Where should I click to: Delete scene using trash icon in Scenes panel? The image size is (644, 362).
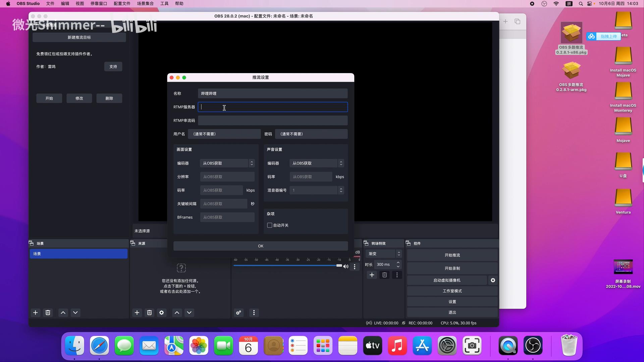click(48, 312)
